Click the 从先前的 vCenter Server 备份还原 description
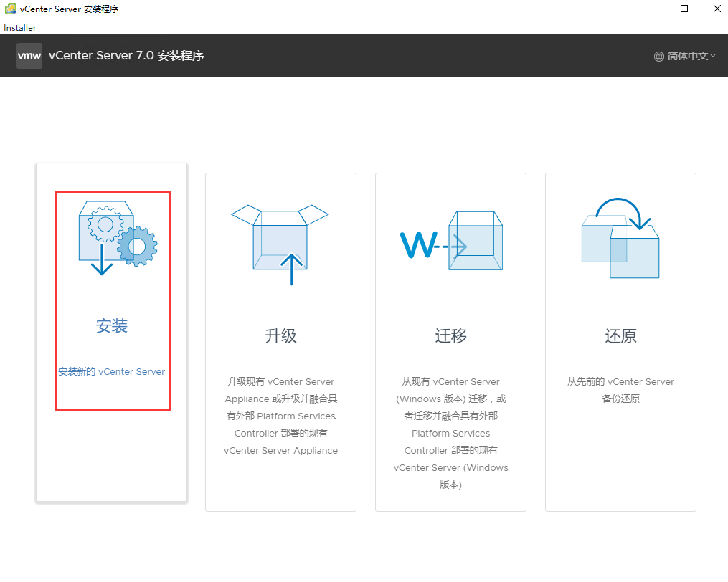728x582 pixels. click(x=620, y=390)
